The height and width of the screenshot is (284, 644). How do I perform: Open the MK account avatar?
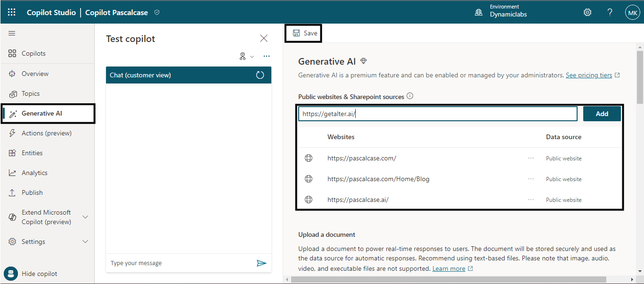(632, 13)
